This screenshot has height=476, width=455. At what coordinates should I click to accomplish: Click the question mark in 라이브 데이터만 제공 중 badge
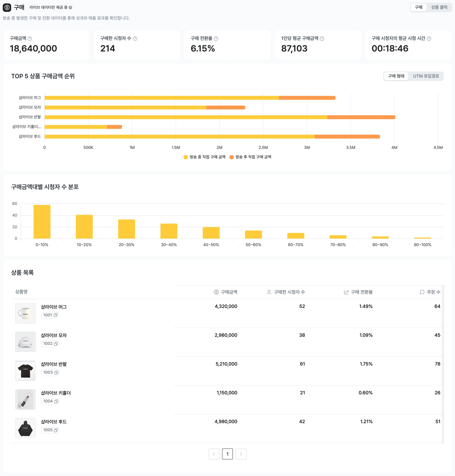tap(70, 7)
